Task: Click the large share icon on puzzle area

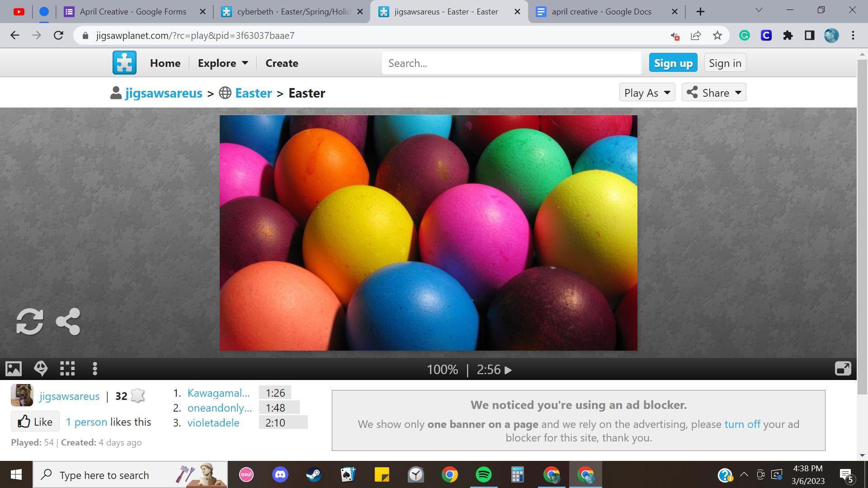Action: pos(68,322)
